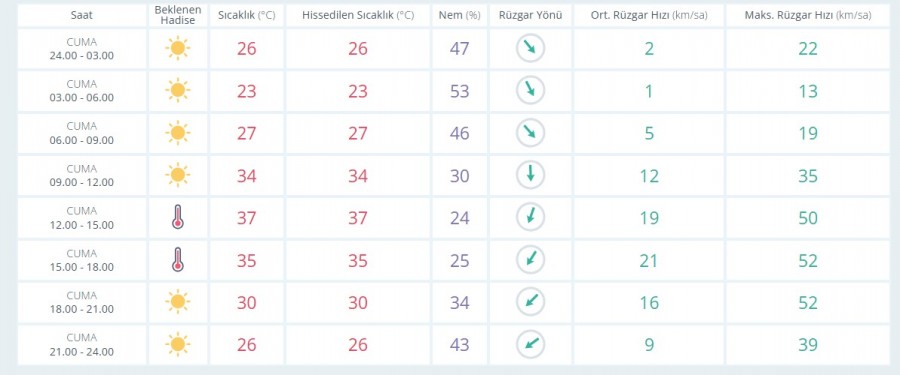Click the wind direction icon for 12.00 - 15.00

[530, 218]
